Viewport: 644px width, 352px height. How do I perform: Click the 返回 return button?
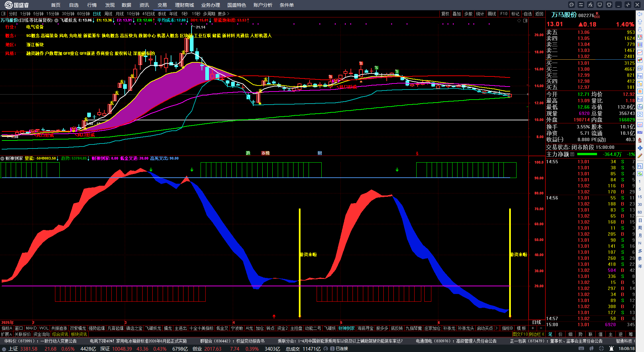pyautogui.click(x=539, y=14)
